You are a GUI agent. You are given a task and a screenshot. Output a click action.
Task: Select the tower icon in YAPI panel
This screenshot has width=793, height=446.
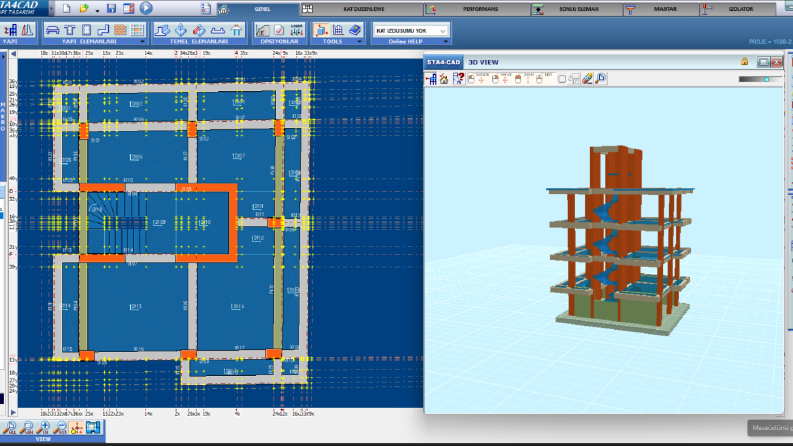tap(27, 30)
